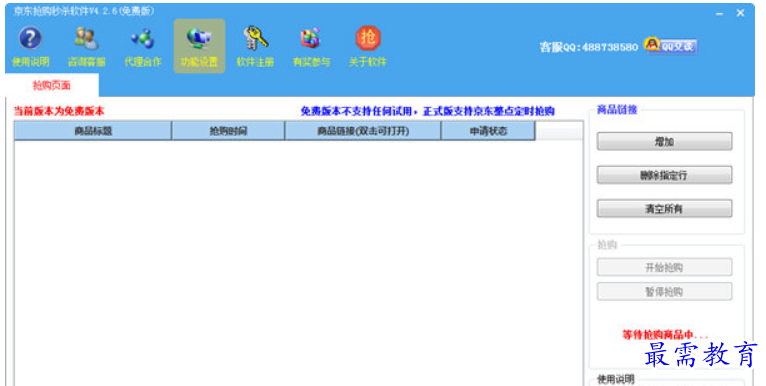Click the red 当前版本为免费版本 text
Image resolution: width=766 pixels, height=386 pixels.
(x=59, y=111)
